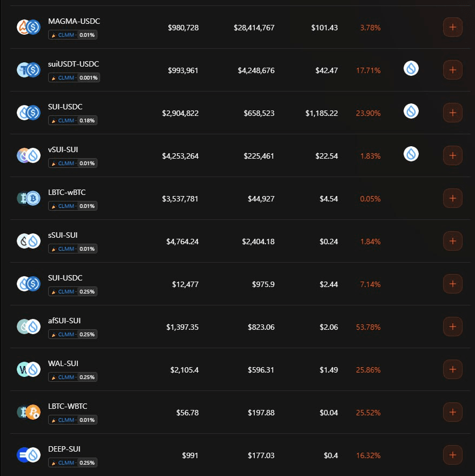Click the reward droplet beside 23.90% APR
The height and width of the screenshot is (476, 475).
[x=411, y=111]
